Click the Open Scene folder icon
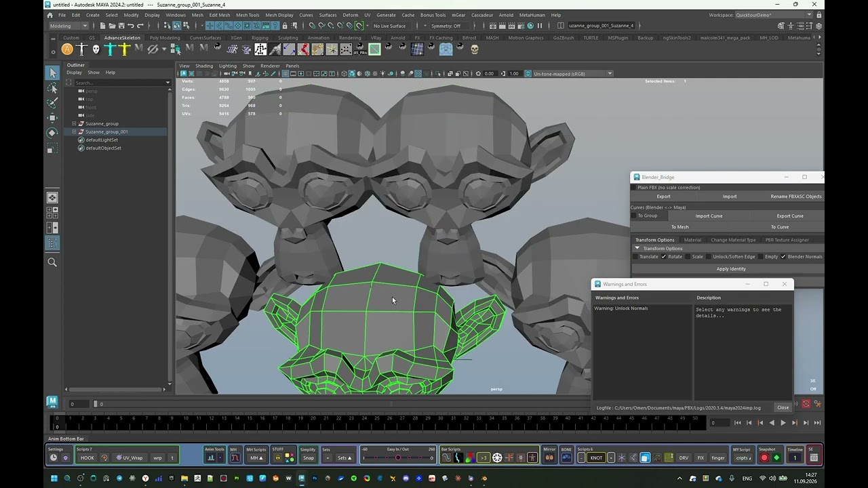This screenshot has width=868, height=488. pyautogui.click(x=111, y=26)
